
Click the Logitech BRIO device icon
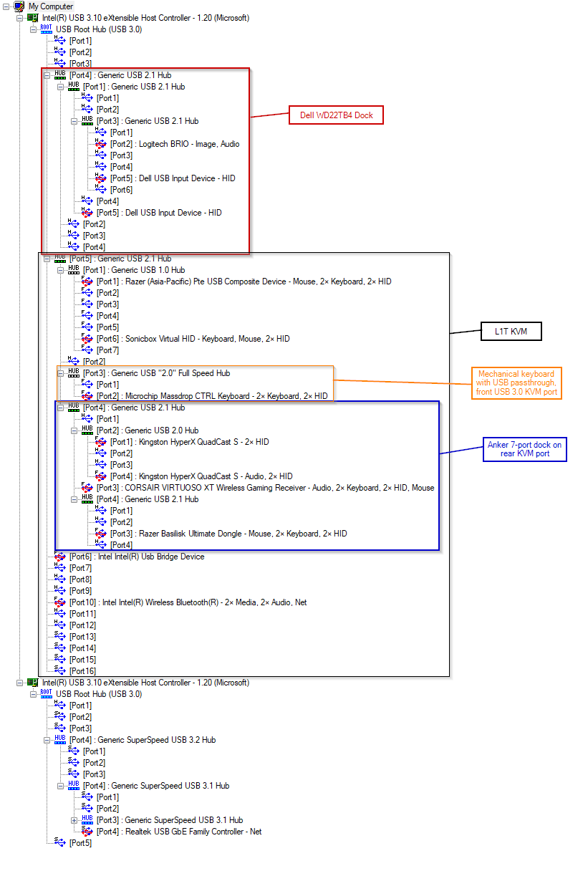point(101,144)
